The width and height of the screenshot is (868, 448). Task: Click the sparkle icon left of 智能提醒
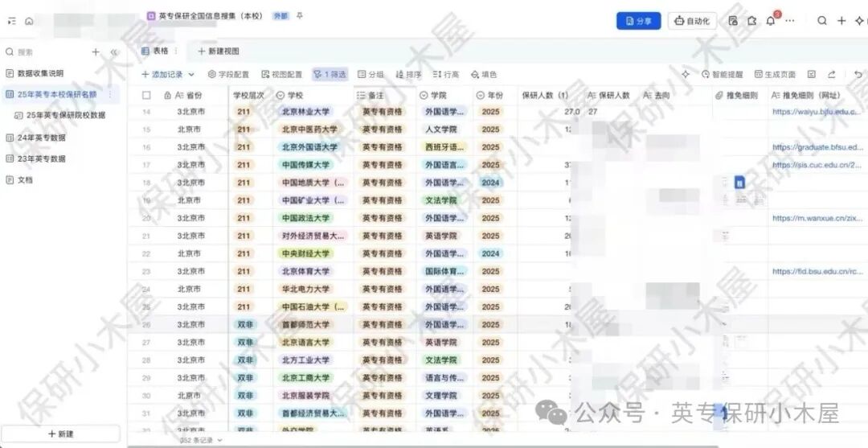click(686, 74)
